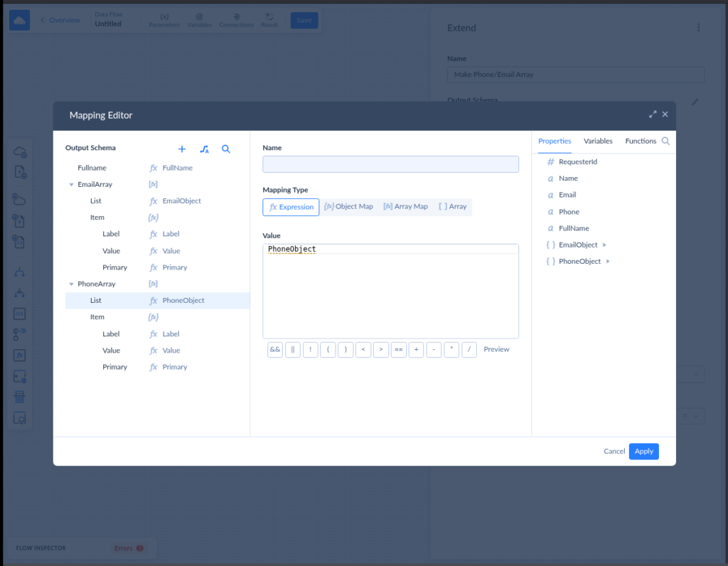Open Connections in the background toolbar
The height and width of the screenshot is (566, 728).
(x=236, y=21)
